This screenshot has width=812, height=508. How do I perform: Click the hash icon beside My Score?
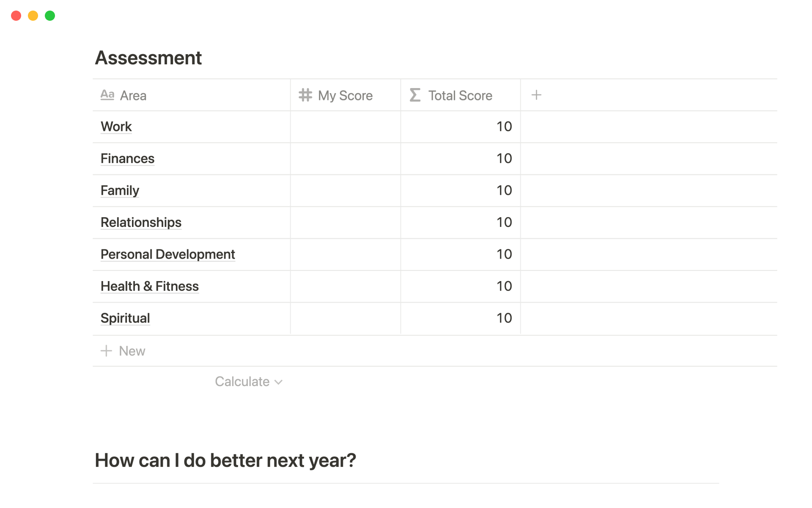pyautogui.click(x=305, y=95)
